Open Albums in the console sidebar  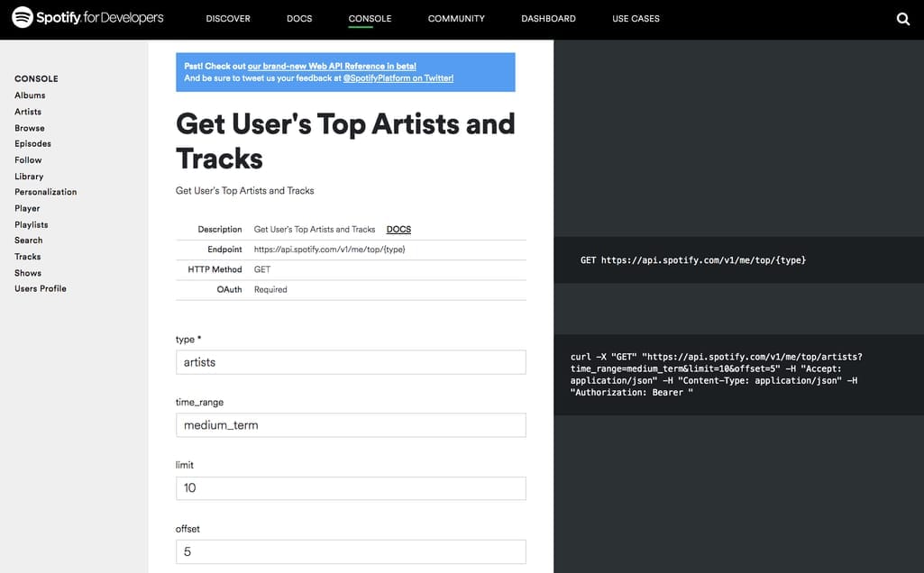coord(30,95)
